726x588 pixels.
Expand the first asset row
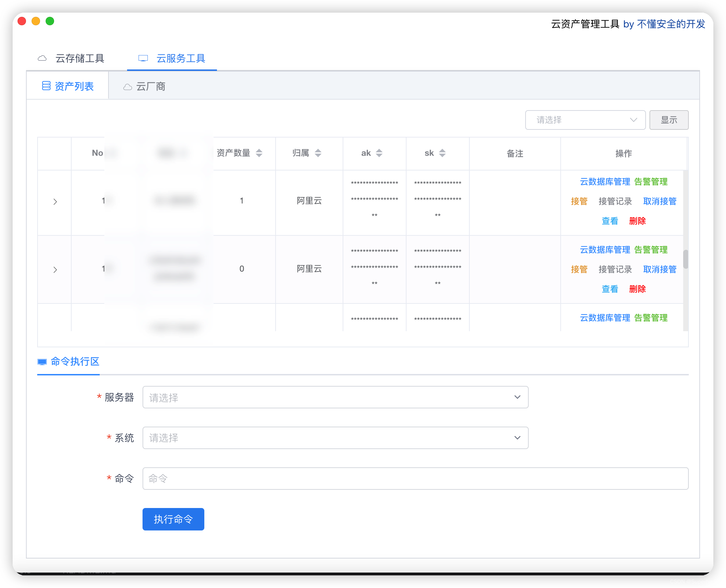point(55,201)
